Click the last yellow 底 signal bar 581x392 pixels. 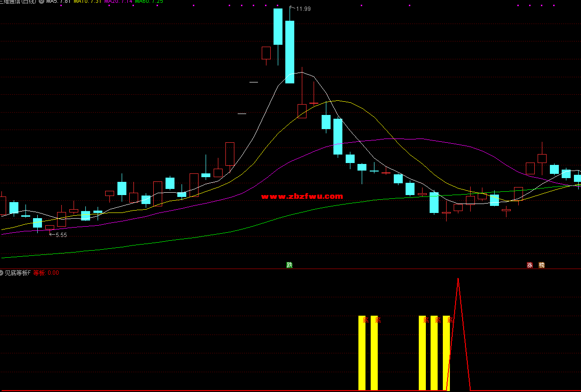pos(446,352)
